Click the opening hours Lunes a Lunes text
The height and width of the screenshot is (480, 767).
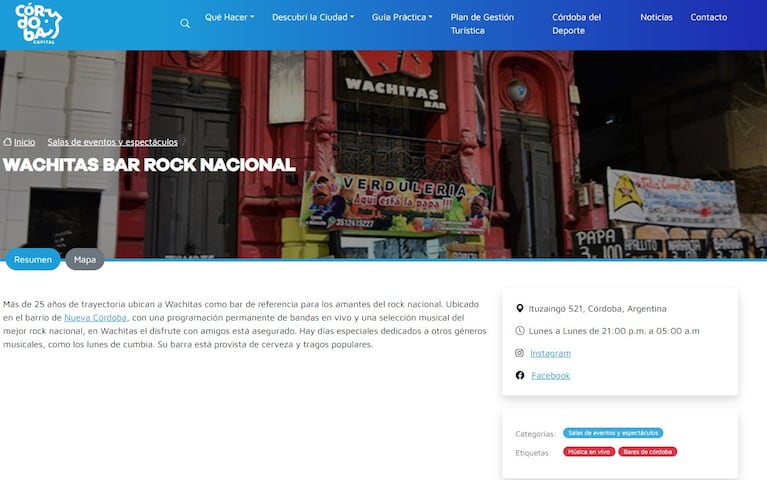pos(614,331)
